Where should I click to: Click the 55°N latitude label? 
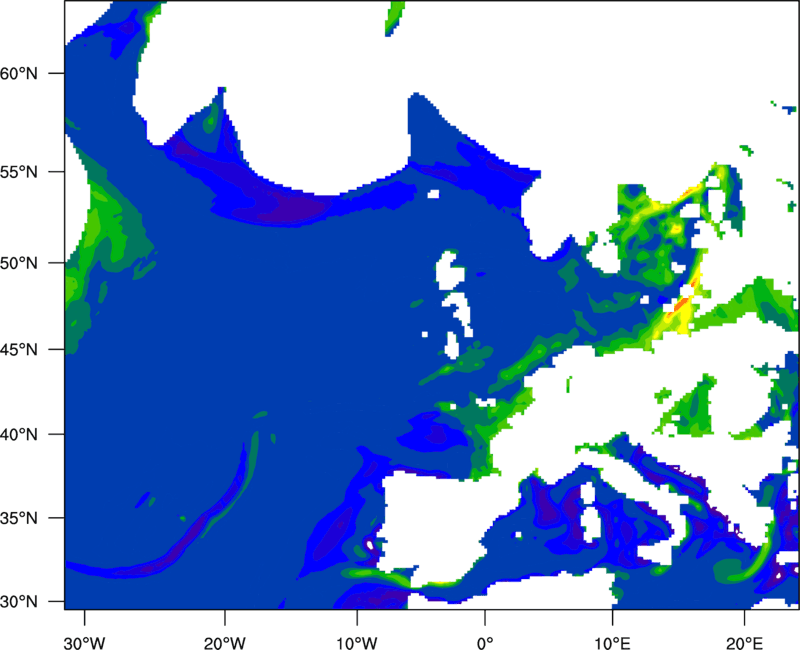coord(19,172)
